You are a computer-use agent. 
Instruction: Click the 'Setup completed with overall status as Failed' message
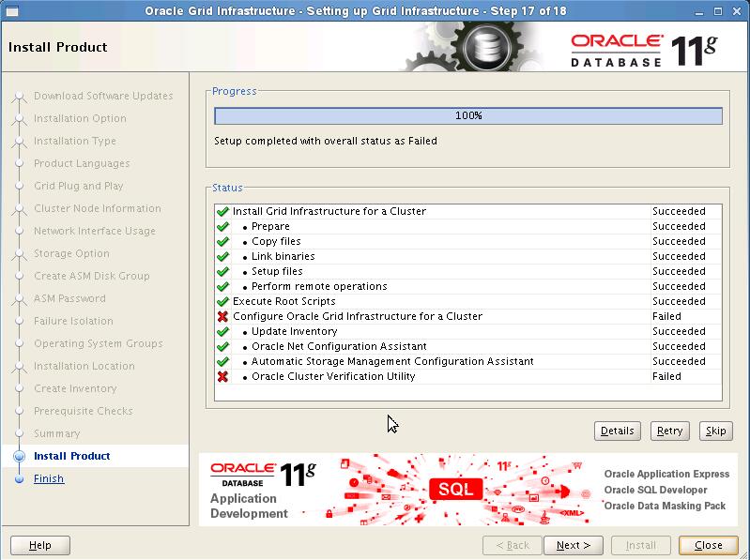(326, 141)
